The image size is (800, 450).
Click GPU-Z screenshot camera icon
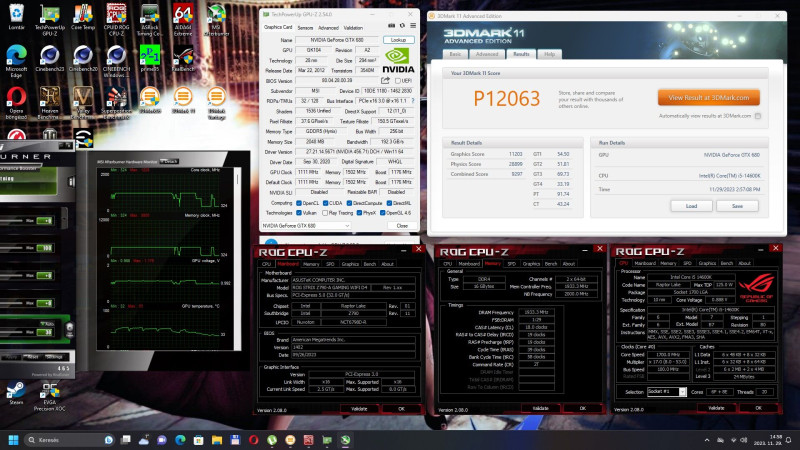pyautogui.click(x=391, y=26)
